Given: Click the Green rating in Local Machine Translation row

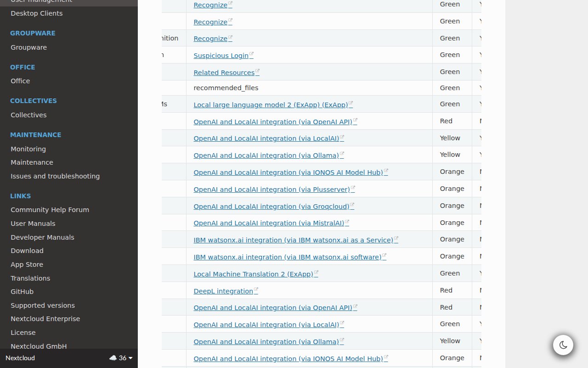Looking at the screenshot, I should click(x=450, y=273).
